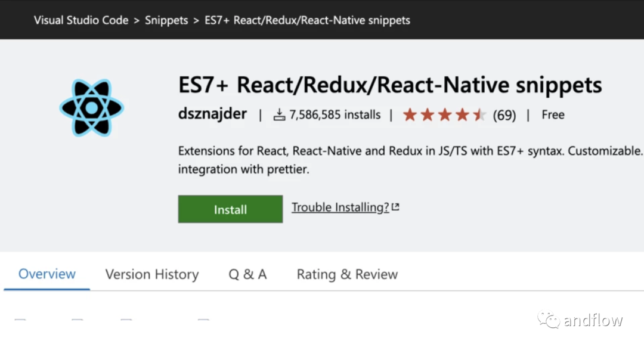Switch to Version History tab
The height and width of the screenshot is (347, 644).
point(152,274)
